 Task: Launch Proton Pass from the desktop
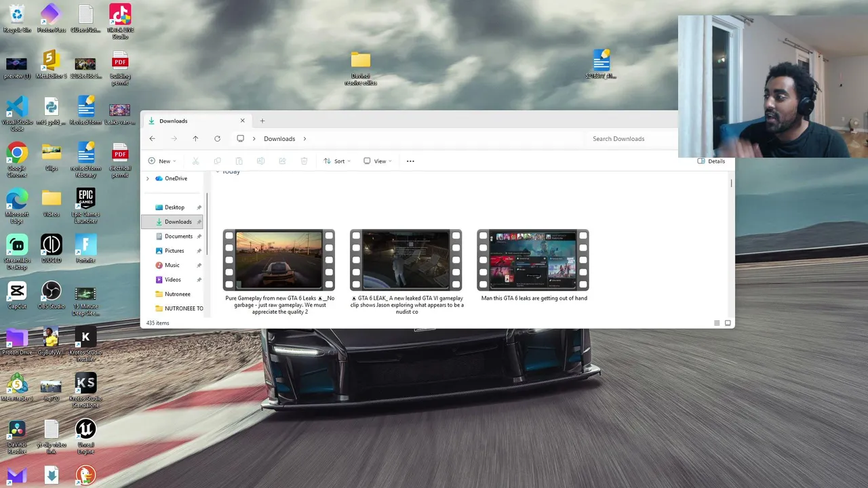[x=51, y=18]
